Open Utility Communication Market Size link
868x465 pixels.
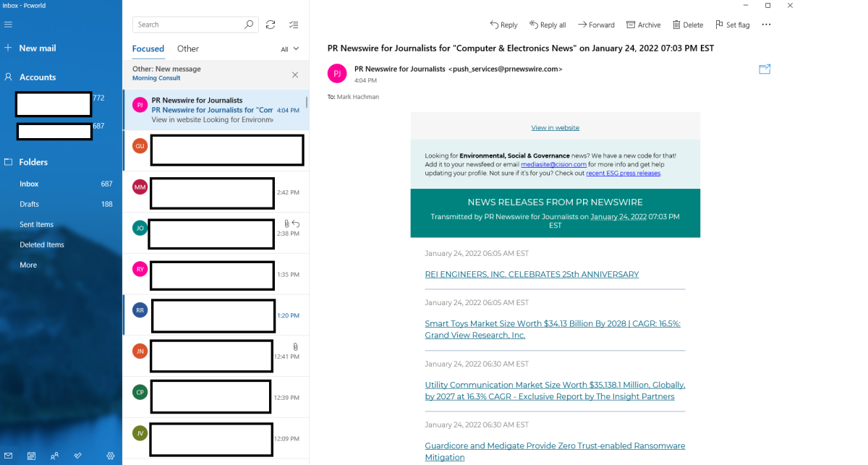click(x=555, y=391)
